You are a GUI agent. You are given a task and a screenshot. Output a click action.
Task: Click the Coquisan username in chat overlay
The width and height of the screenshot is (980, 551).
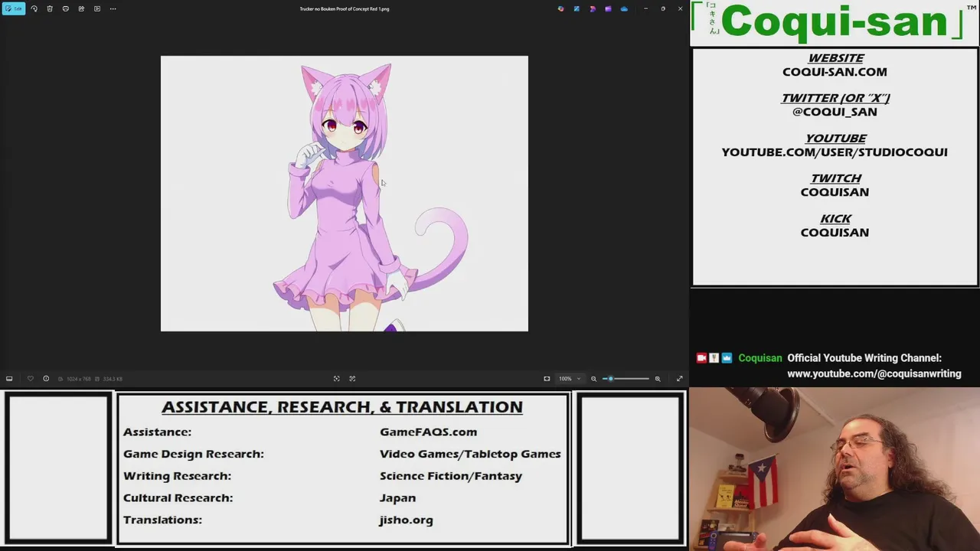tap(760, 358)
